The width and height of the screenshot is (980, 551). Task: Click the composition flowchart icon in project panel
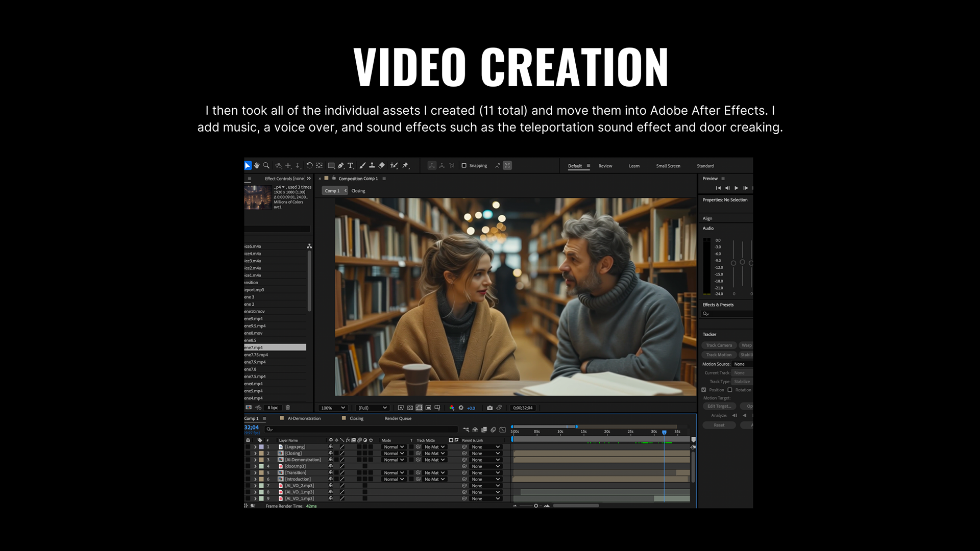[309, 246]
